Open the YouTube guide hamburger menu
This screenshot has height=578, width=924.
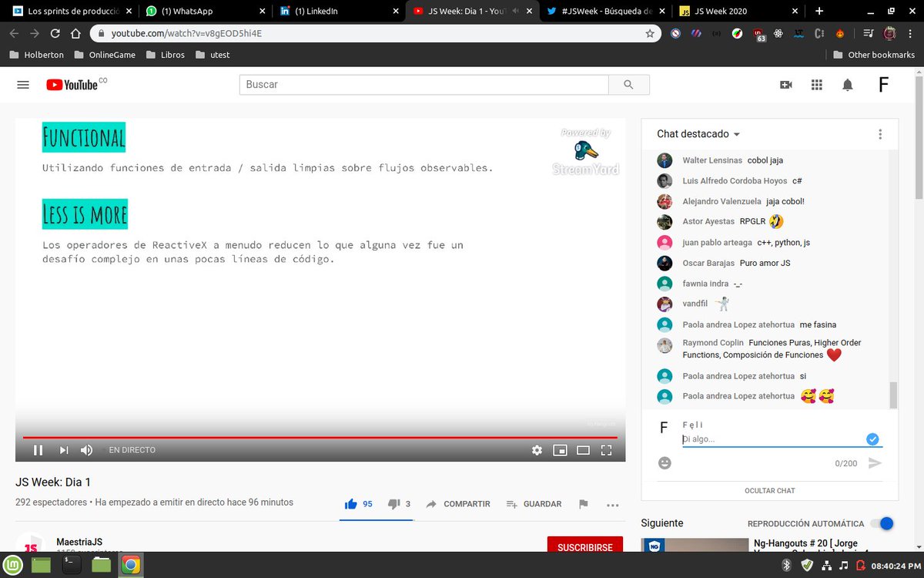[x=22, y=85]
